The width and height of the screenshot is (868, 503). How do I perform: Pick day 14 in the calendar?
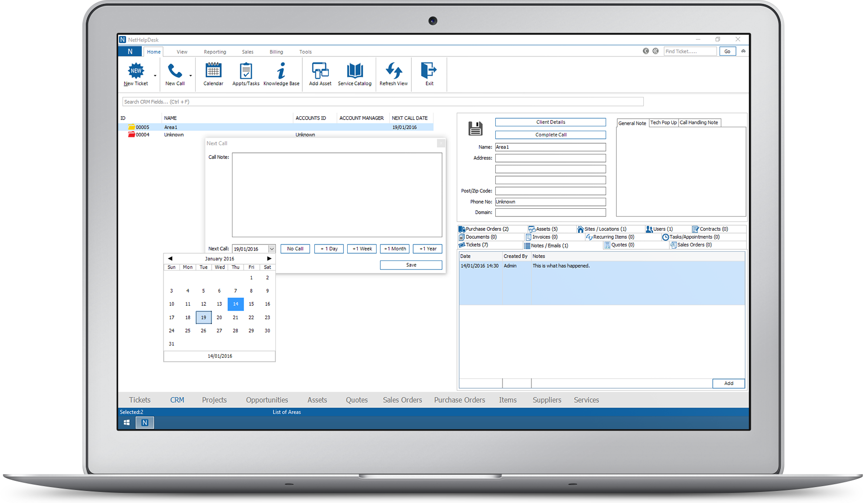[x=235, y=304]
